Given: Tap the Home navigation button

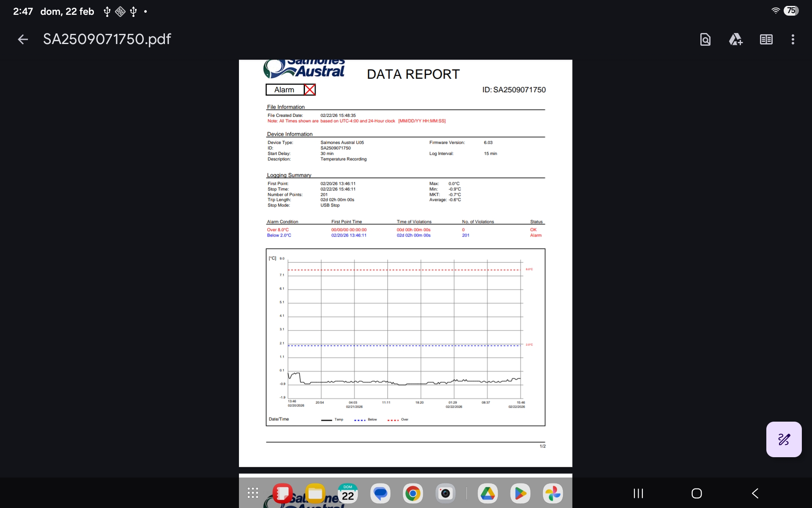Looking at the screenshot, I should point(697,493).
